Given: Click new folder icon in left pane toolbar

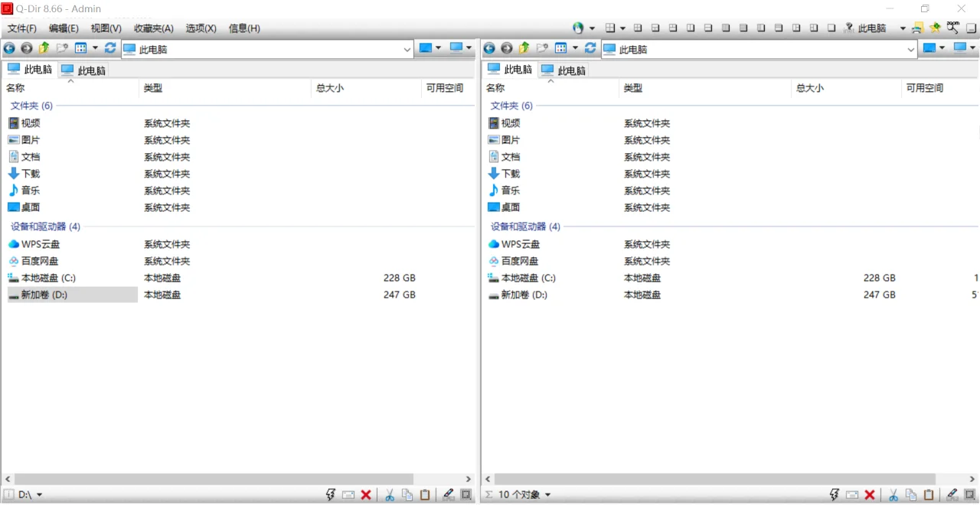Looking at the screenshot, I should click(x=62, y=48).
